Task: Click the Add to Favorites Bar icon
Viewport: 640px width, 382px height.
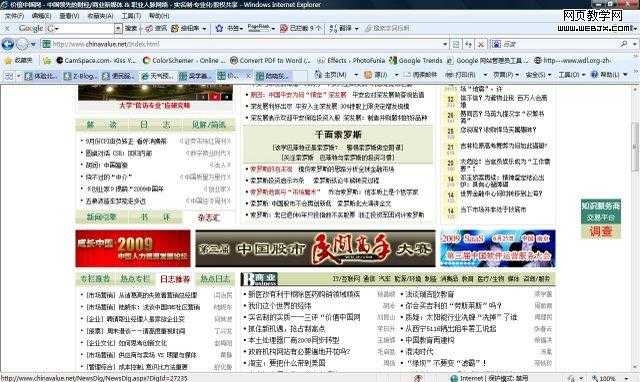Action: (x=47, y=60)
